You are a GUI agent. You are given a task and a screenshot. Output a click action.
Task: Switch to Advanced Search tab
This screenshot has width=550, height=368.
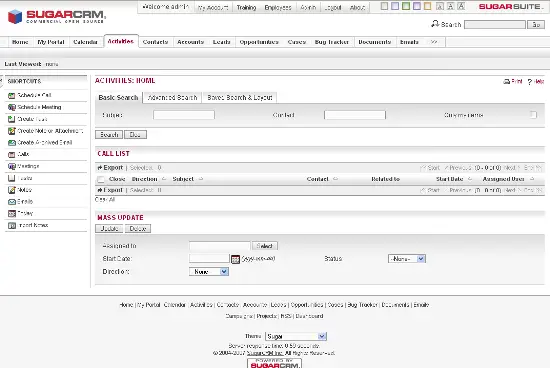click(172, 98)
